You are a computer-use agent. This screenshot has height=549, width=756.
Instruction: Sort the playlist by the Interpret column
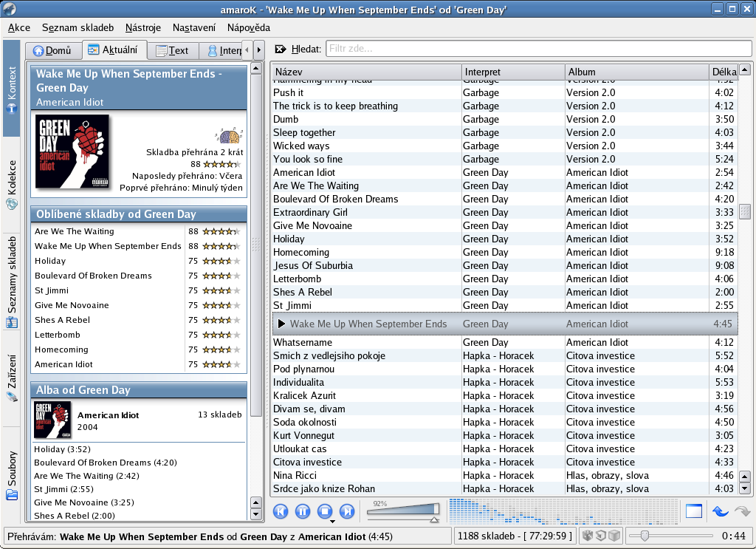click(514, 72)
